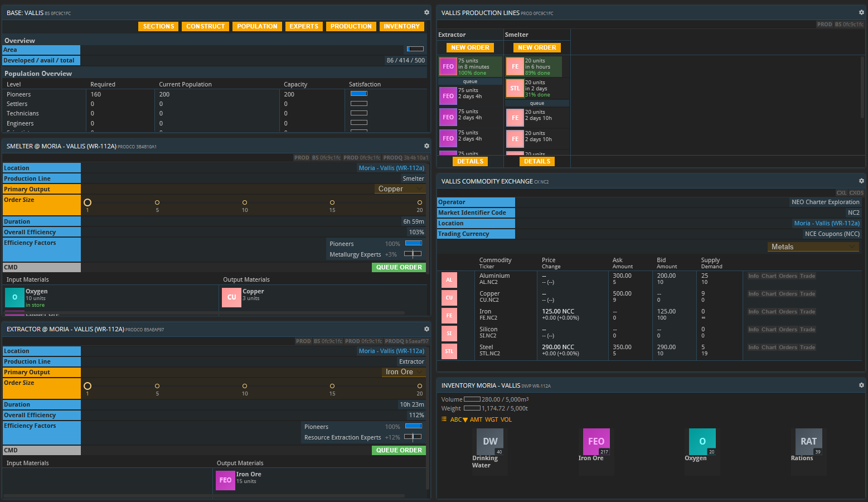Click NEW ORDER under Extractor
Image resolution: width=868 pixels, height=502 pixels.
click(x=470, y=47)
